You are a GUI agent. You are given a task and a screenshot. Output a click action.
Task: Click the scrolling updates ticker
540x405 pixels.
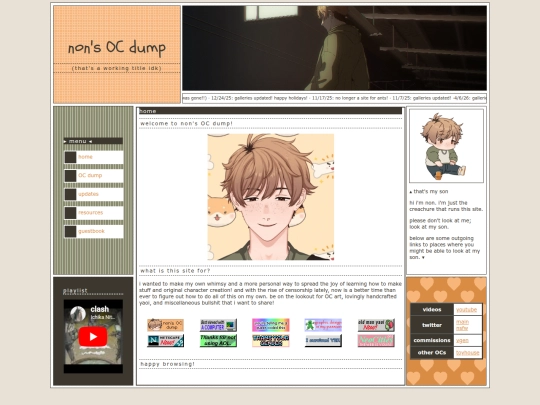point(334,98)
